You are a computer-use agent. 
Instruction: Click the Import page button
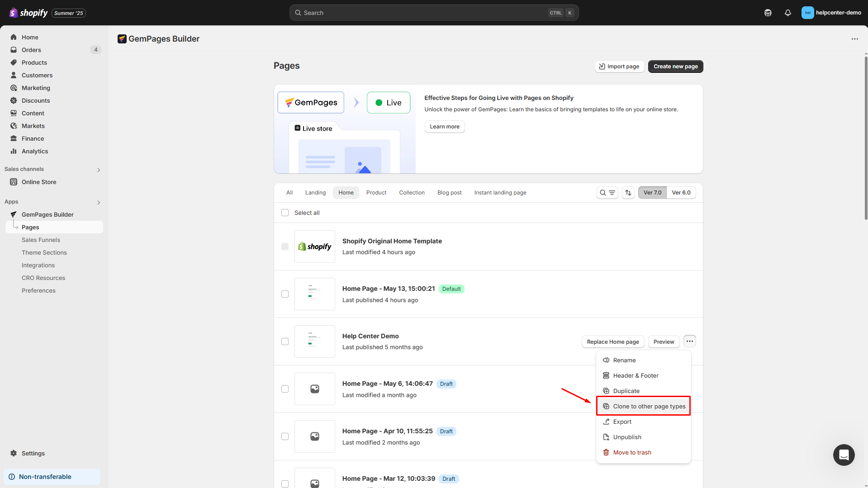click(x=619, y=66)
